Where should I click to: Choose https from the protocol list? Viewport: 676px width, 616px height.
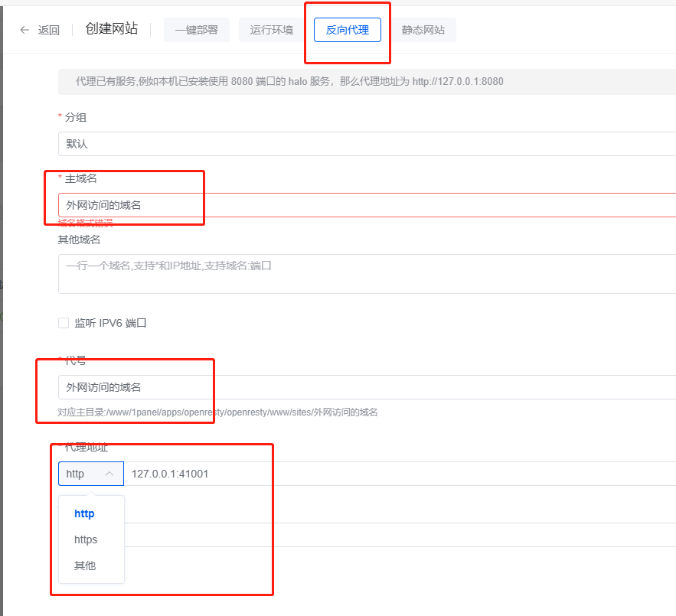(85, 539)
